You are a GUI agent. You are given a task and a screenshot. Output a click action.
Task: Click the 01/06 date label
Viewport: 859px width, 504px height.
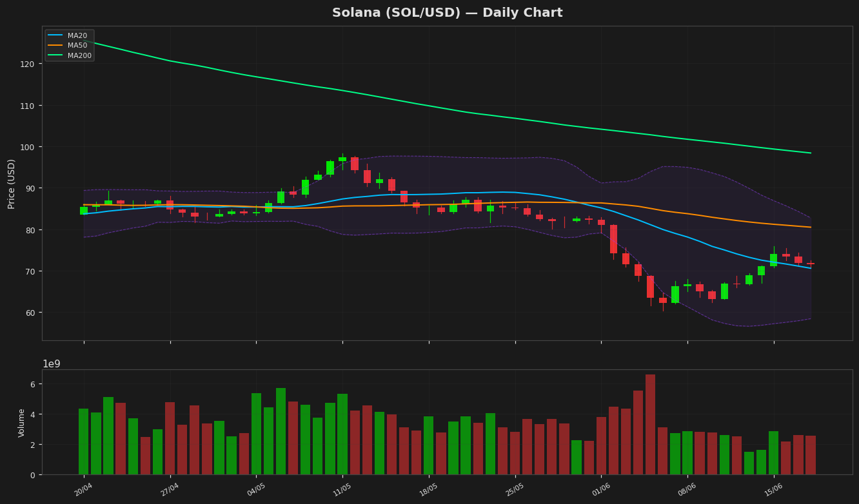click(600, 490)
